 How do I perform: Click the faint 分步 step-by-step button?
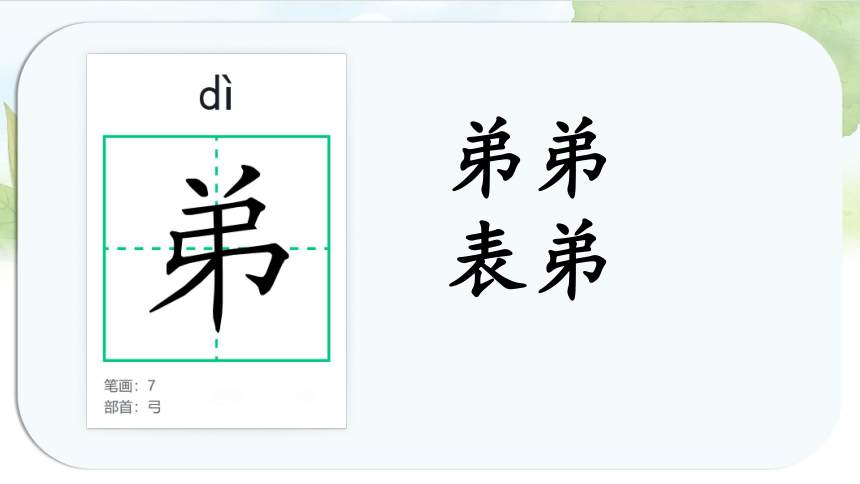pyautogui.click(x=297, y=396)
